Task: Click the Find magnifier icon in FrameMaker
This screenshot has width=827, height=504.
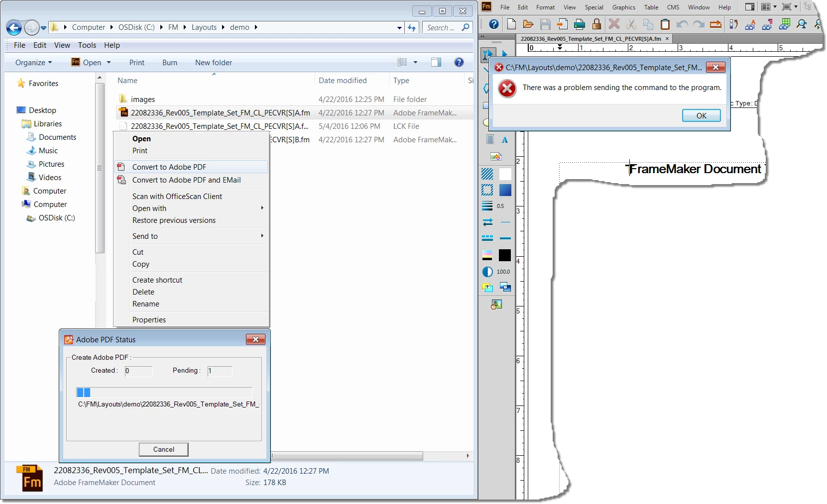Action: tap(802, 24)
